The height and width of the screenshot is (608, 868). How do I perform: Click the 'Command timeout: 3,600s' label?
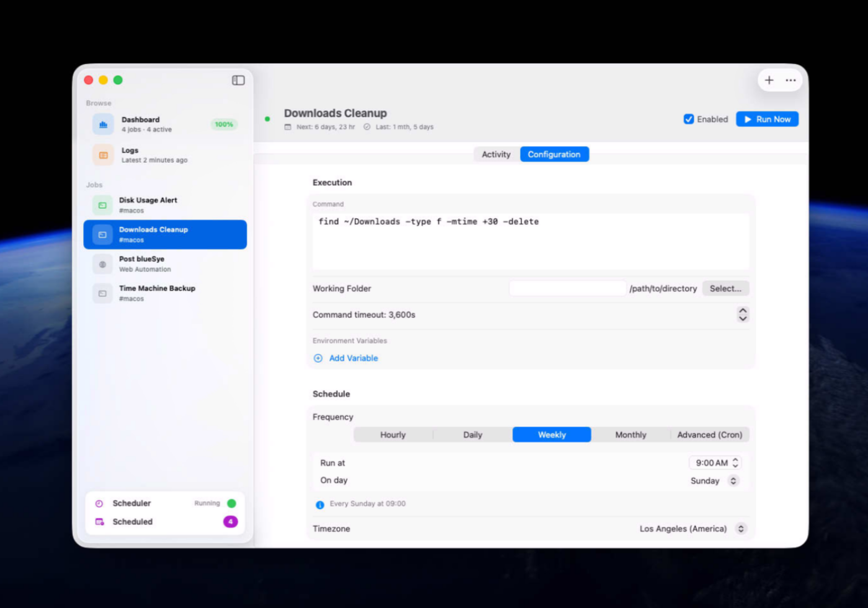364,315
